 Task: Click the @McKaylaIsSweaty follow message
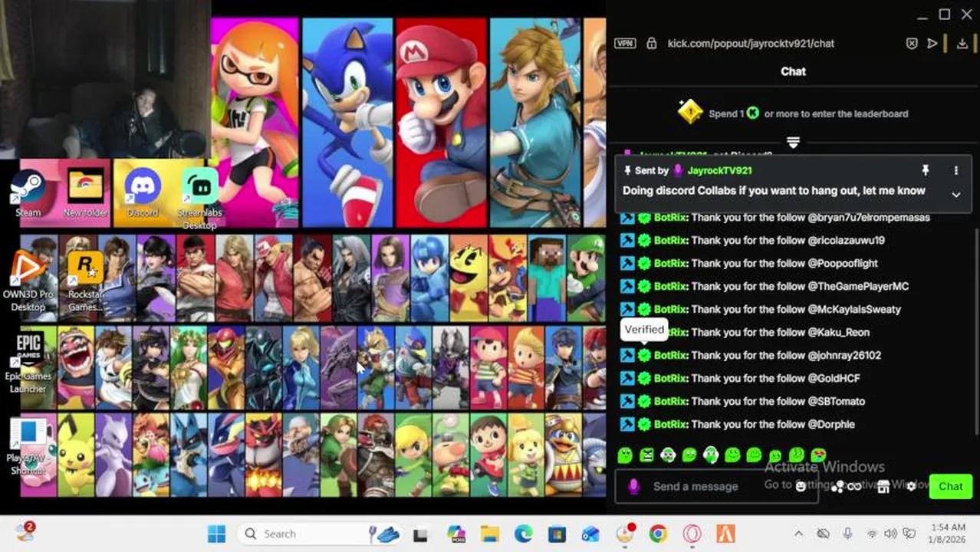[760, 309]
